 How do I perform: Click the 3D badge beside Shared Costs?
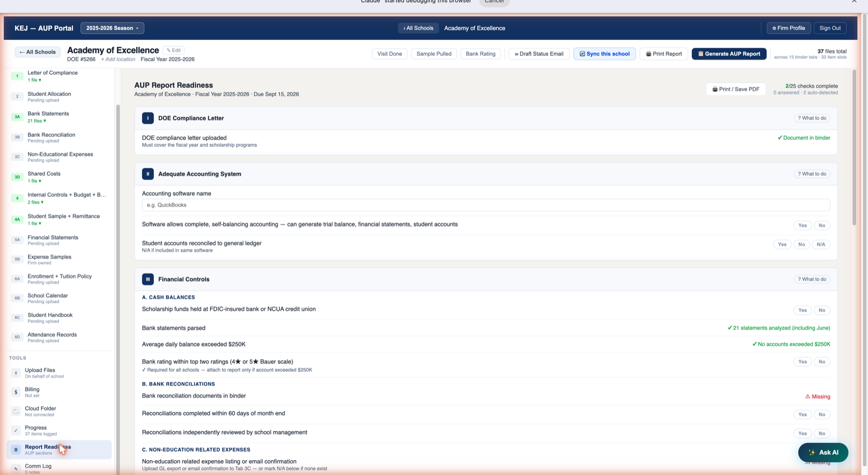point(17,177)
